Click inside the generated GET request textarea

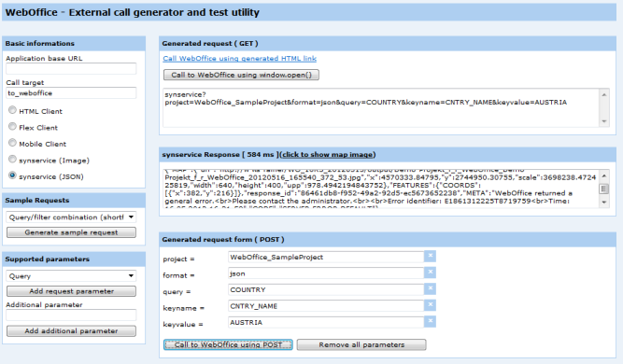381,107
